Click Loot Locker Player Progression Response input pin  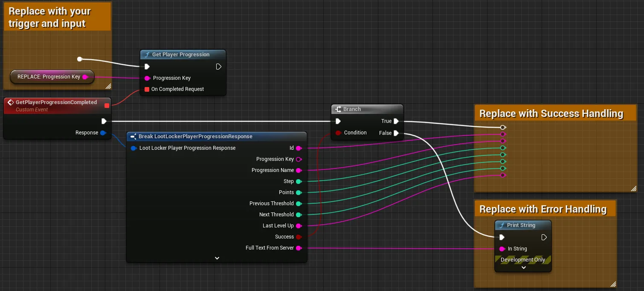(133, 148)
